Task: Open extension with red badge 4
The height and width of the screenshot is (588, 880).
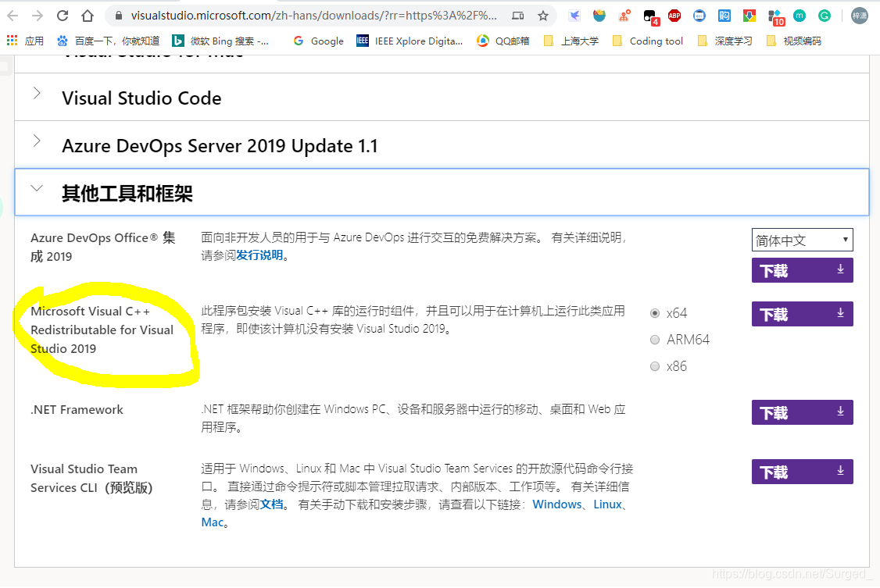Action: click(650, 17)
